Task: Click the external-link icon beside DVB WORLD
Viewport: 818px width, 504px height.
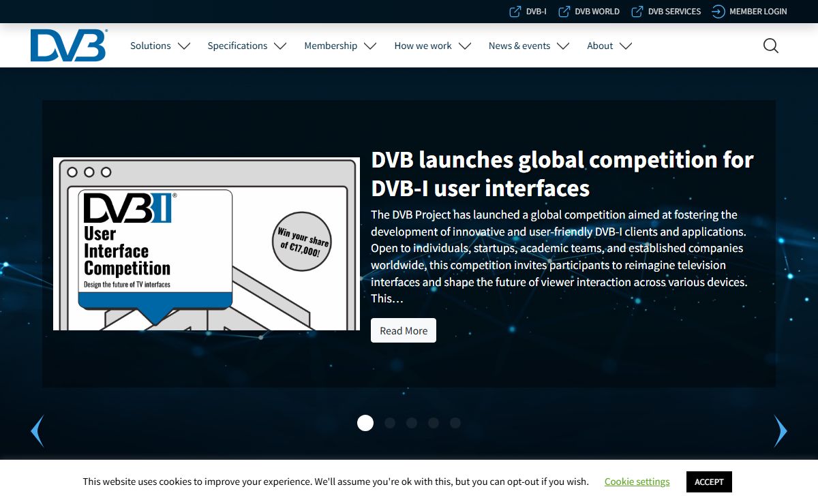Action: tap(564, 12)
